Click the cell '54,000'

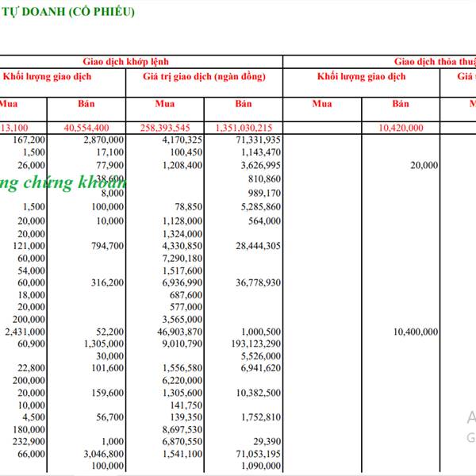pyautogui.click(x=31, y=271)
